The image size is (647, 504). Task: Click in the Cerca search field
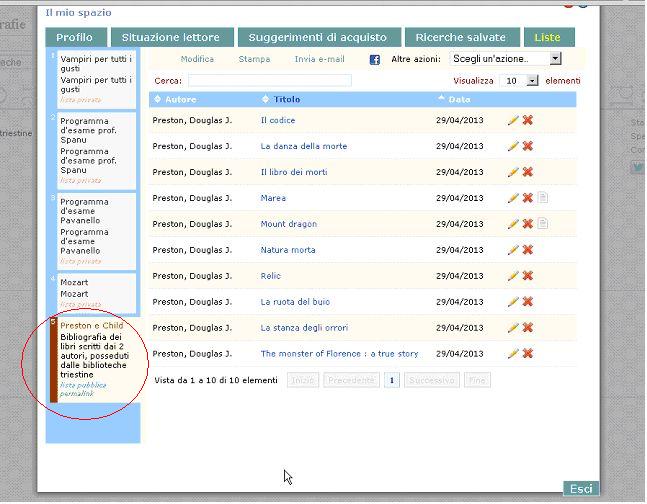[x=269, y=80]
